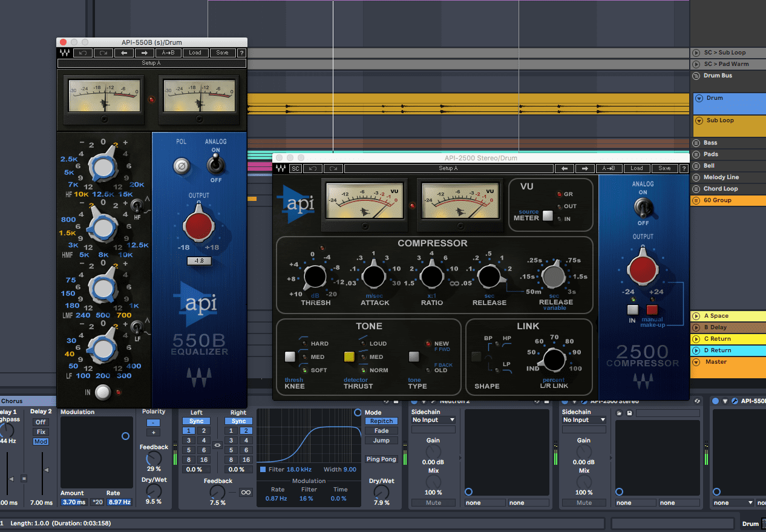Click the HF band knob on API-550B

tap(103, 166)
